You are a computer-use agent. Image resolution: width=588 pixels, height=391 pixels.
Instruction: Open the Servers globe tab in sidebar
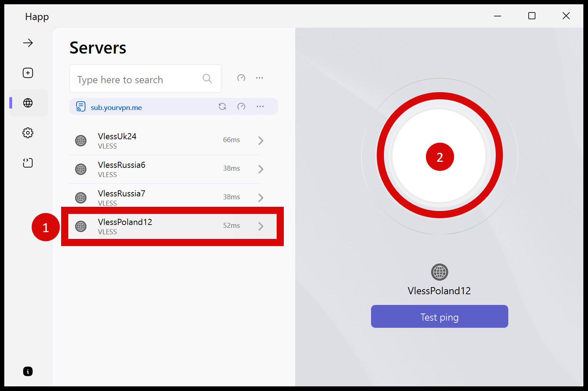tap(28, 103)
